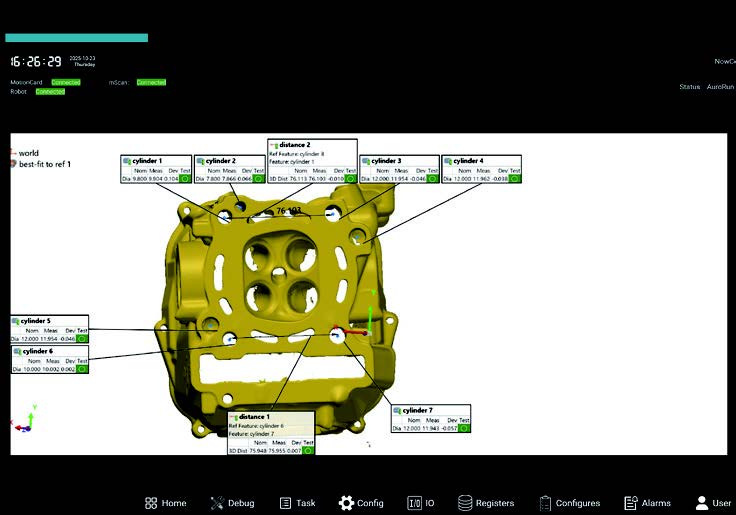Select the world coordinate system item

[28, 153]
